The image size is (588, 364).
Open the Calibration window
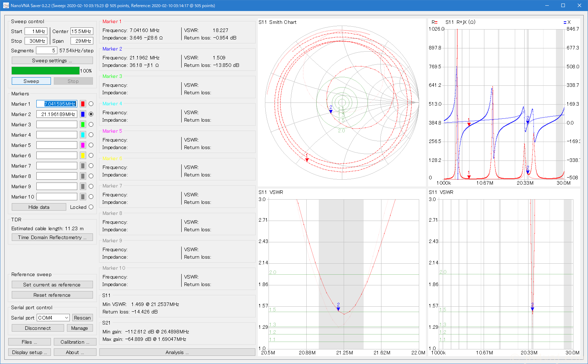click(75, 342)
